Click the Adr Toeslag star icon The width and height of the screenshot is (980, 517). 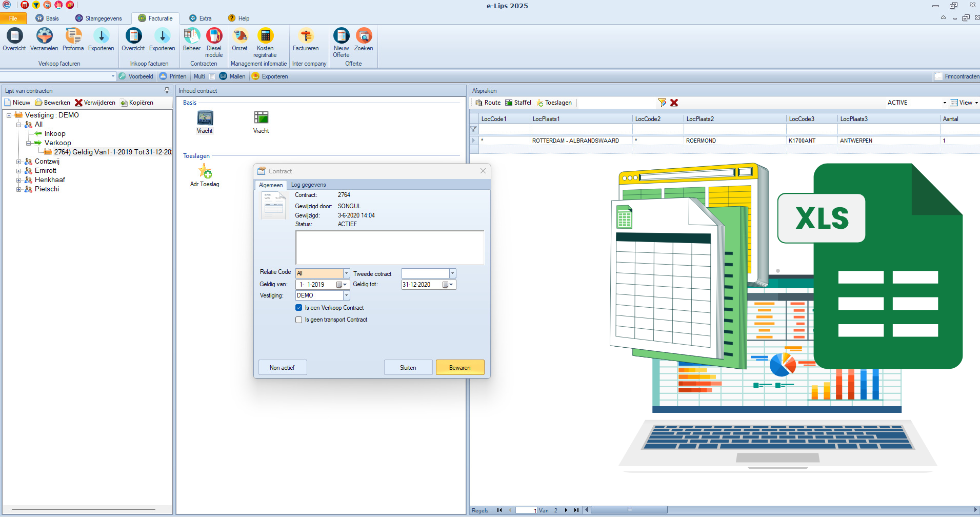click(x=205, y=171)
